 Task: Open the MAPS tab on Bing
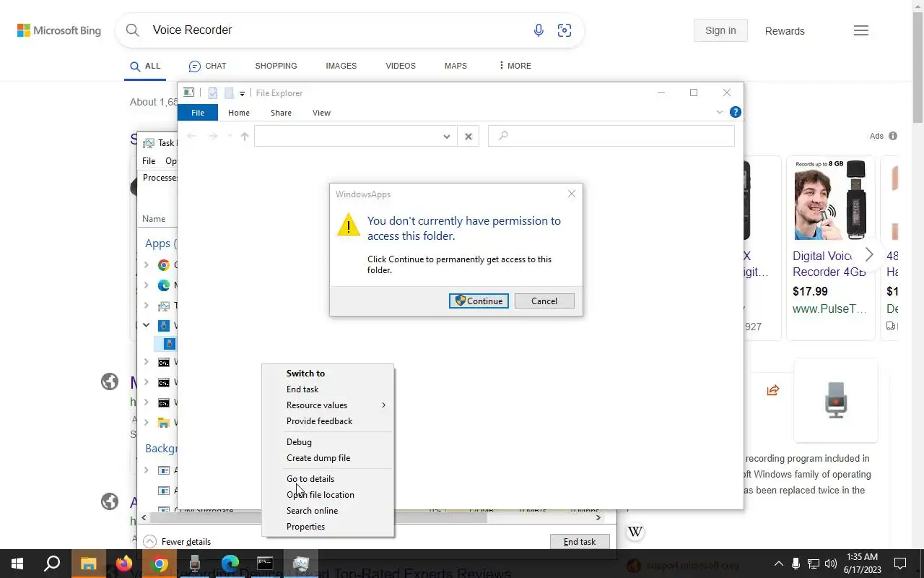click(456, 66)
